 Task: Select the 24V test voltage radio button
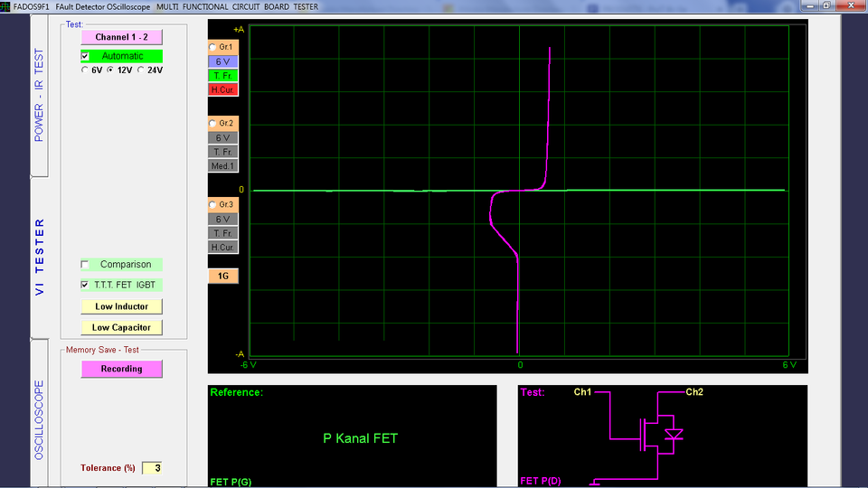(140, 70)
